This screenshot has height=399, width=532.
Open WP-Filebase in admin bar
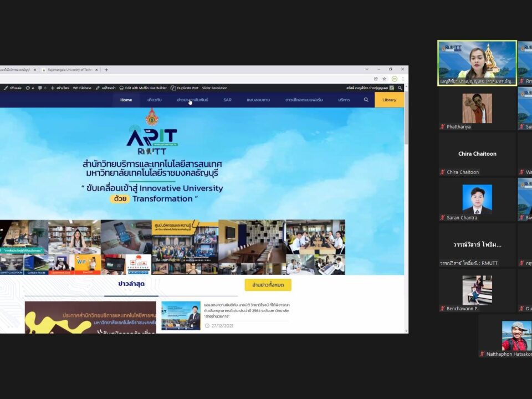(x=82, y=88)
